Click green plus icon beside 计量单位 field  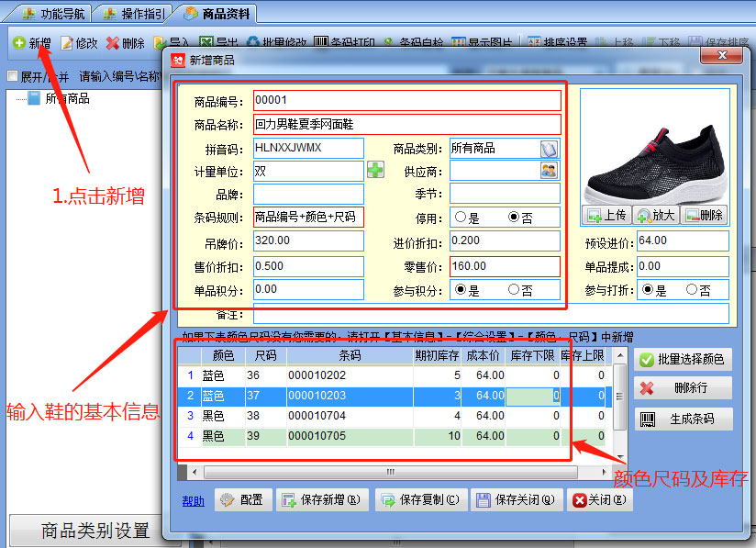coord(375,170)
